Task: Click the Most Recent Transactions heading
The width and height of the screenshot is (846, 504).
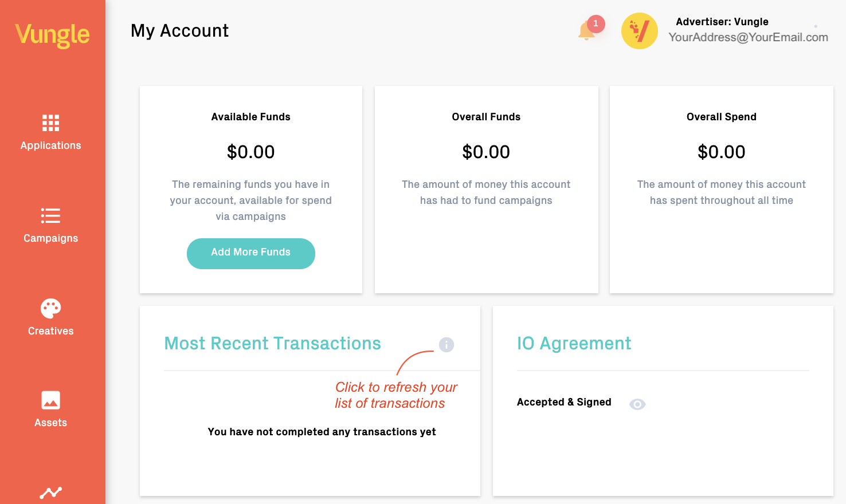Action: (273, 343)
